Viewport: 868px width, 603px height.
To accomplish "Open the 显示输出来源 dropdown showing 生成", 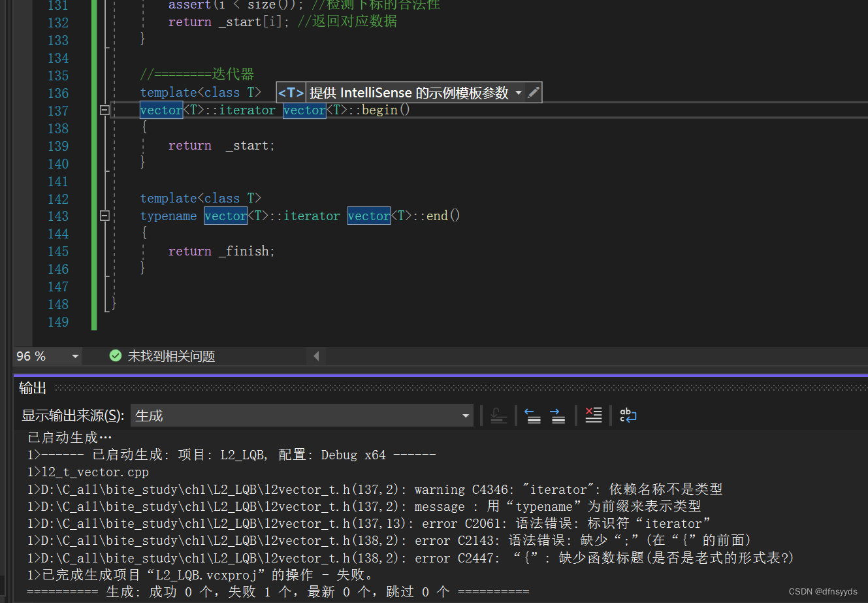I will tap(302, 416).
